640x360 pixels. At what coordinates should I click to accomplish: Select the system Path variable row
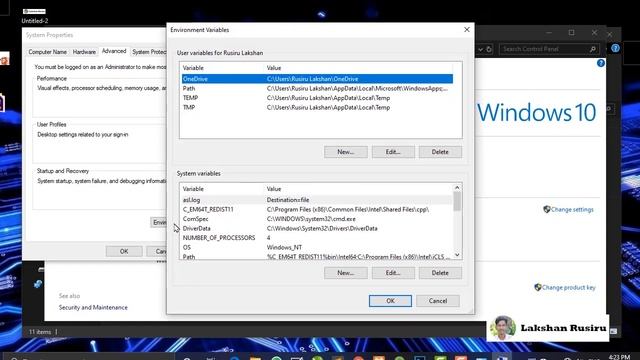pyautogui.click(x=317, y=256)
